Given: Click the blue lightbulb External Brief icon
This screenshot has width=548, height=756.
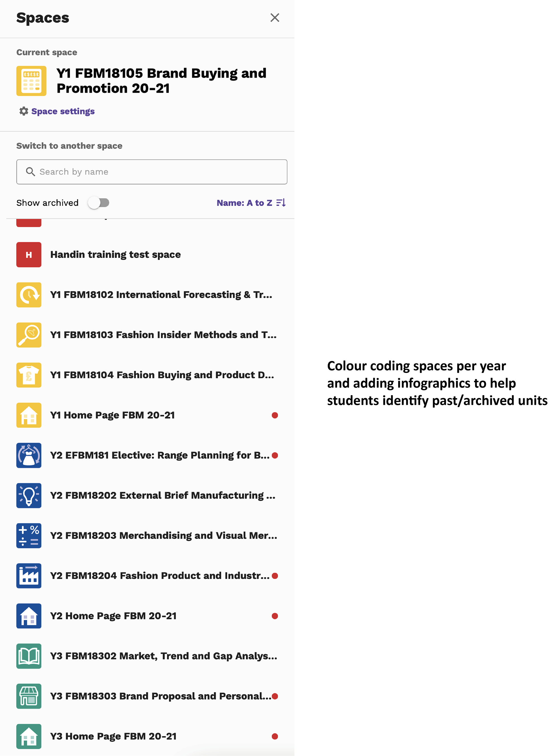Looking at the screenshot, I should (x=29, y=496).
